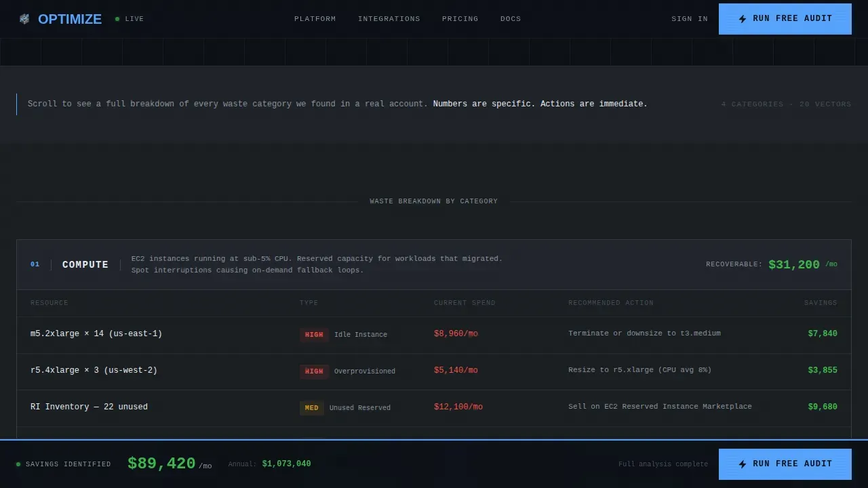
Task: Click the OPTIMIZE brand name
Action: [x=70, y=19]
